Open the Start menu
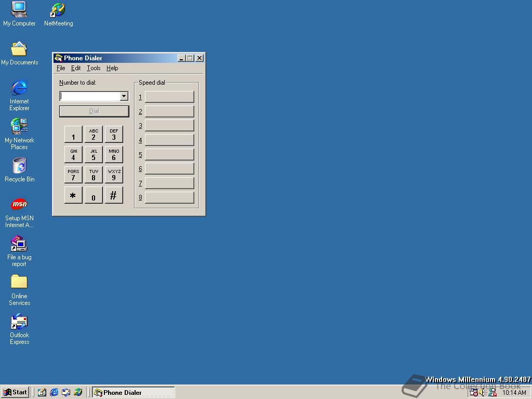This screenshot has height=399, width=532. [x=15, y=392]
